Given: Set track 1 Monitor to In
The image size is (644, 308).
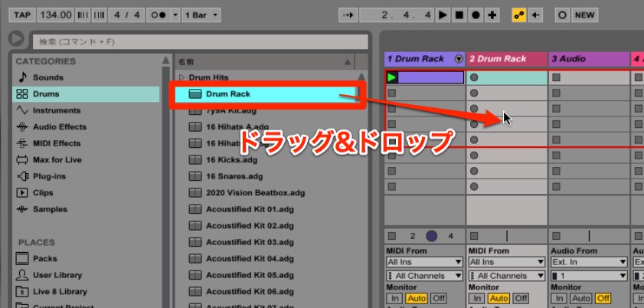Looking at the screenshot, I should tap(394, 298).
